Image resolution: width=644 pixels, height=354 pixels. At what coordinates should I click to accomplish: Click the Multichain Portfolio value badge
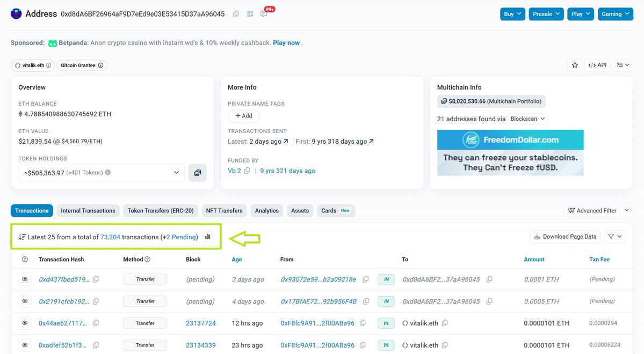(491, 101)
